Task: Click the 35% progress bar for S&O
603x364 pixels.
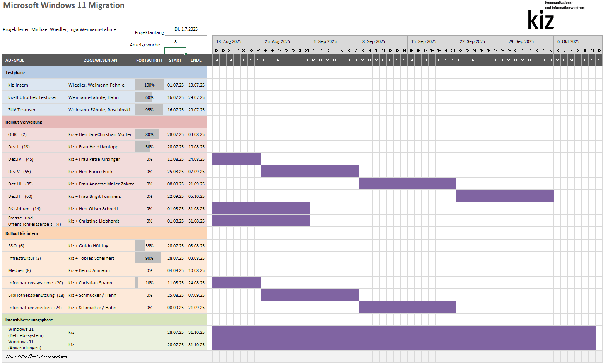Action: 140,246
